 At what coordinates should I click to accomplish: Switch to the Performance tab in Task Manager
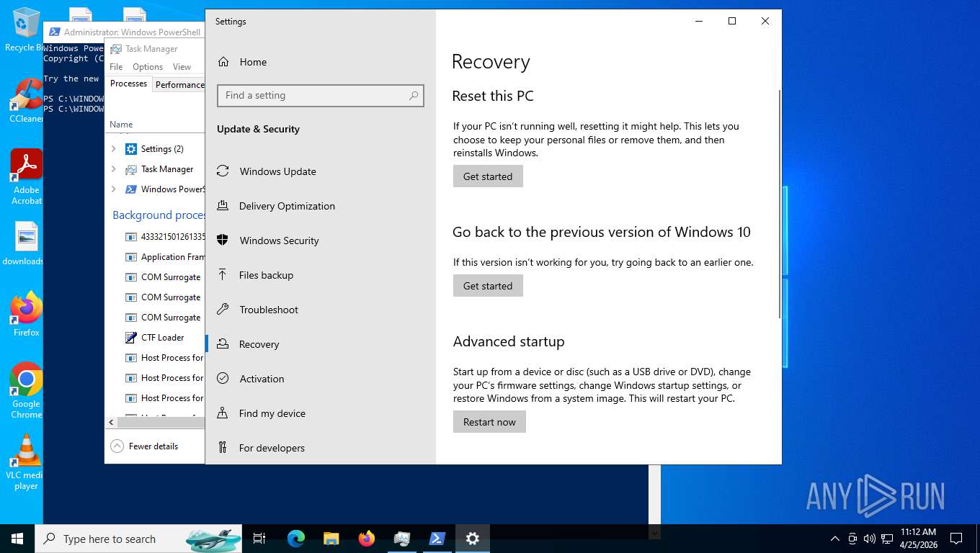[179, 84]
